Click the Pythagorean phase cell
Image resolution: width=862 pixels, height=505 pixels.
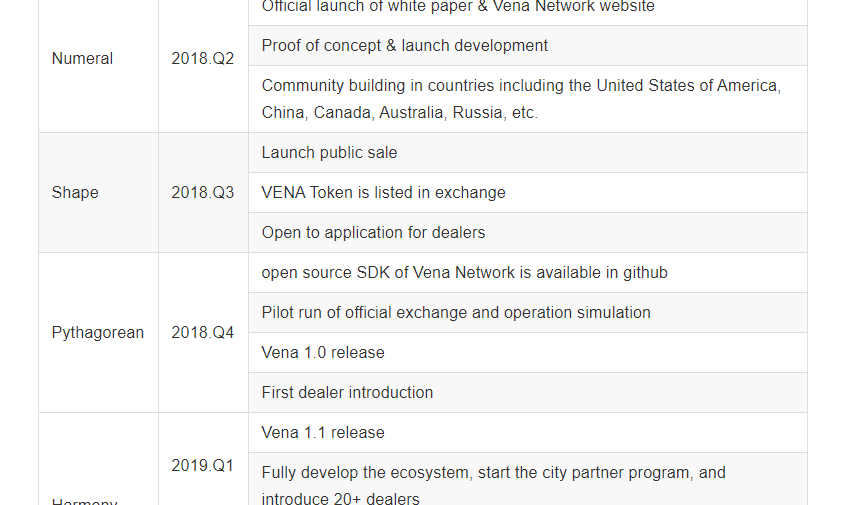coord(98,333)
